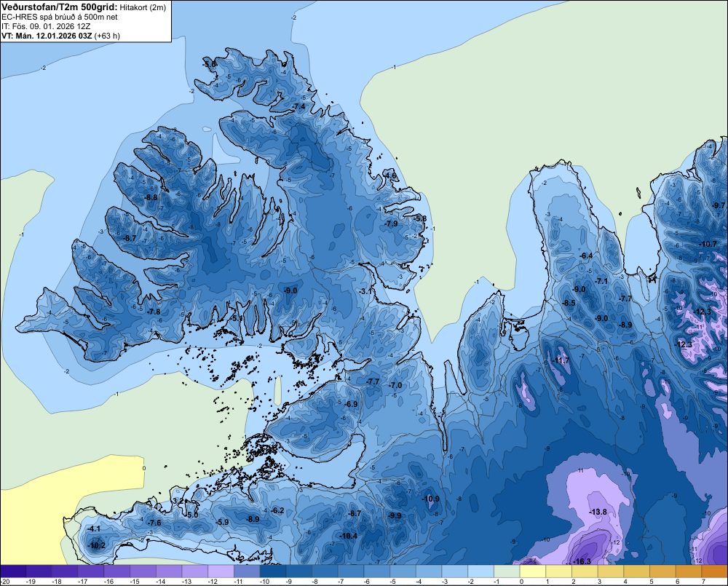Click the title 'Veðurstofan/T2m 500grid: Hitakort (2m)'
This screenshot has height=586, width=728.
click(x=84, y=7)
